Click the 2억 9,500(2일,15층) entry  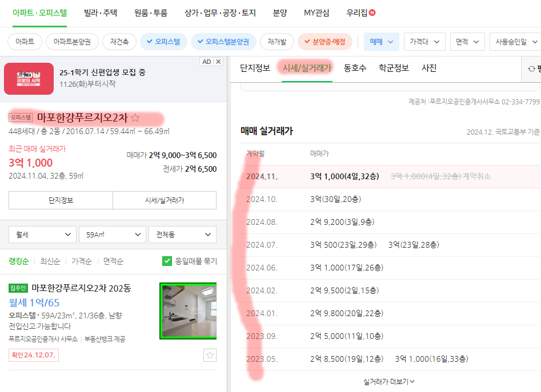click(344, 290)
